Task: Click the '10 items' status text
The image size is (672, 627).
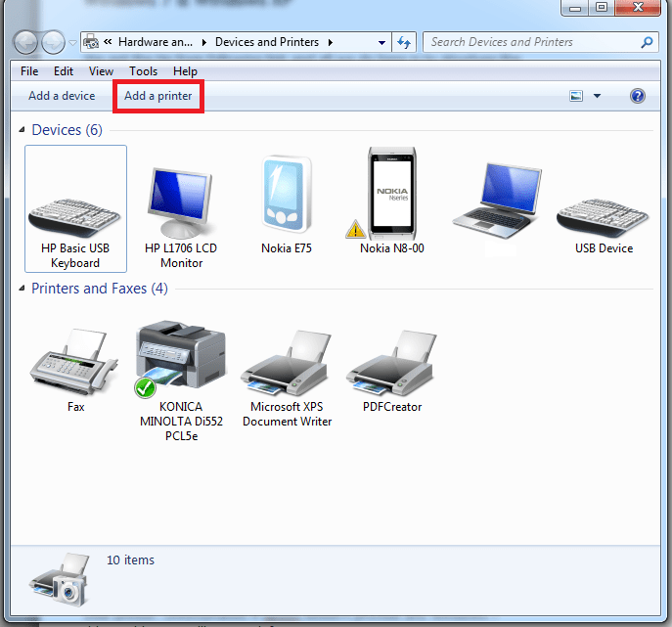Action: pyautogui.click(x=130, y=560)
